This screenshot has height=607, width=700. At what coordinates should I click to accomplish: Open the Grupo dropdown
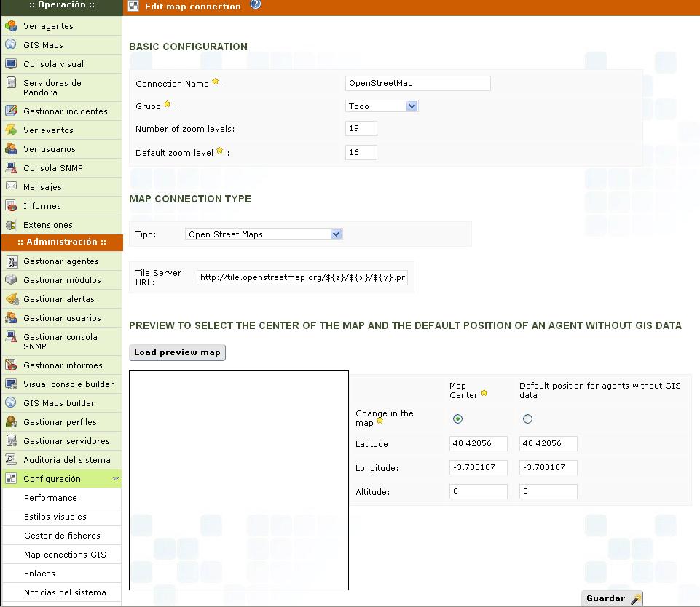point(382,106)
